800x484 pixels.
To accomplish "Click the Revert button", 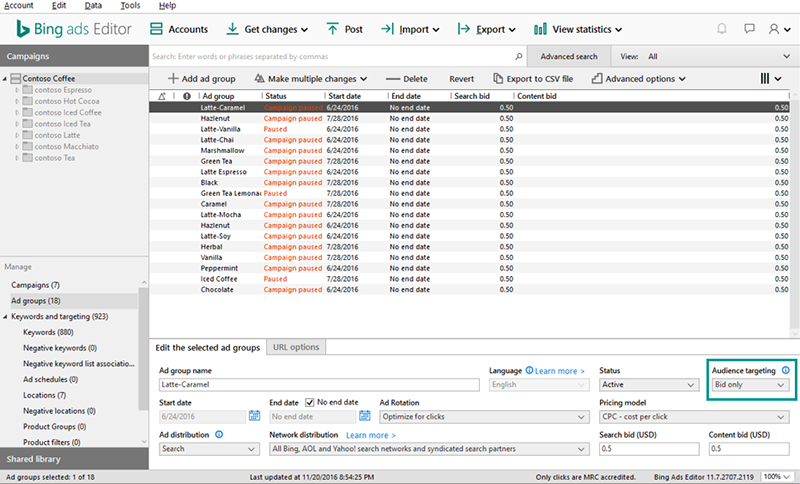I will pyautogui.click(x=461, y=79).
